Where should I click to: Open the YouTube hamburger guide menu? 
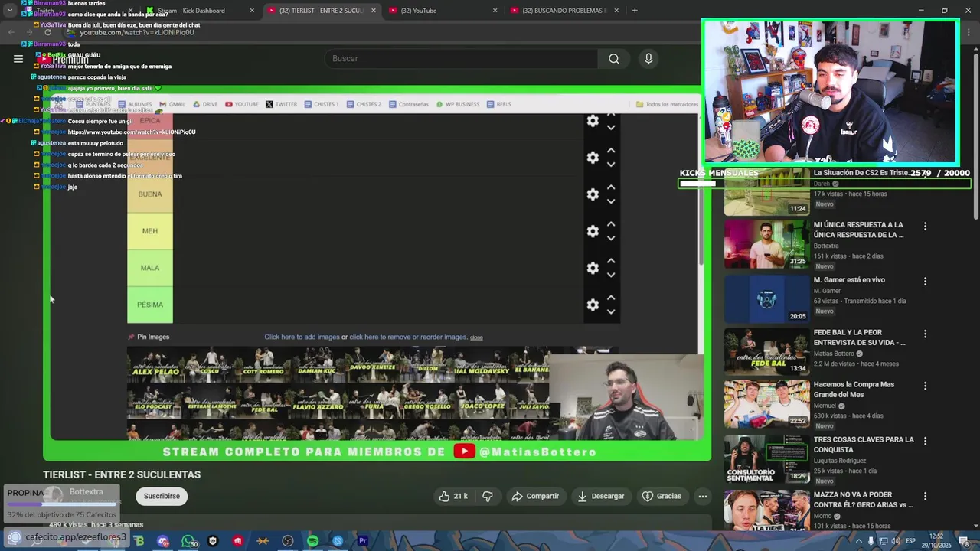point(18,58)
